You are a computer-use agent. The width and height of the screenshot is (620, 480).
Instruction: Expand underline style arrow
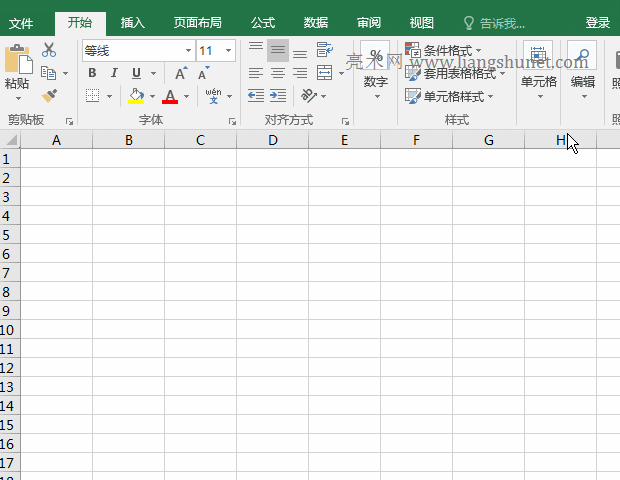153,73
